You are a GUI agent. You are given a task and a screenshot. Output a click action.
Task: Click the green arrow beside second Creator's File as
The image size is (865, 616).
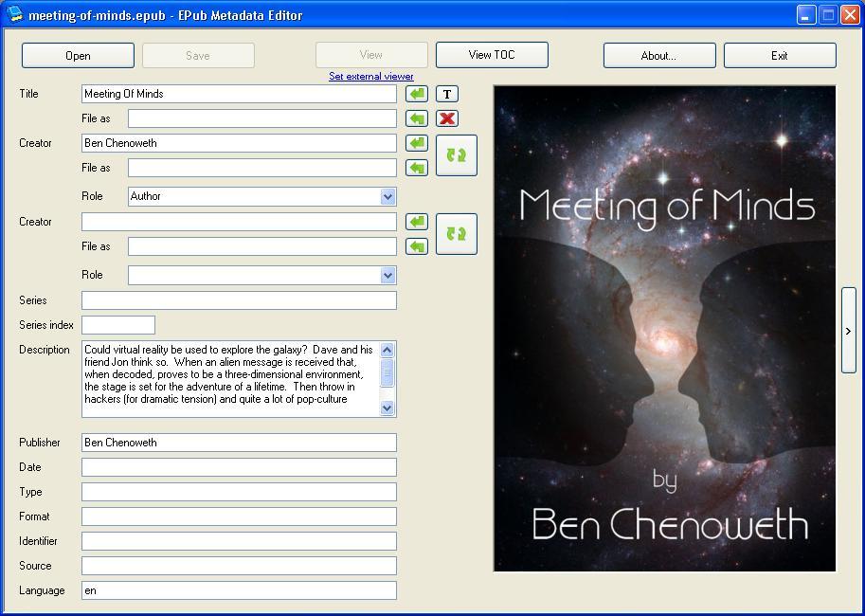pos(415,245)
